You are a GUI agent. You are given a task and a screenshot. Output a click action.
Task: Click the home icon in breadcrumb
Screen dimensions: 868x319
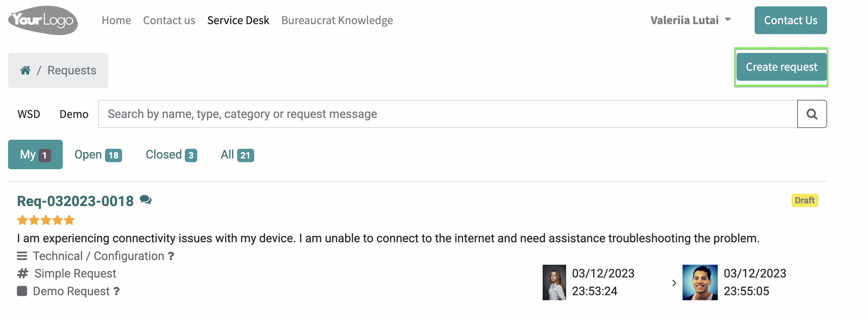[x=25, y=70]
